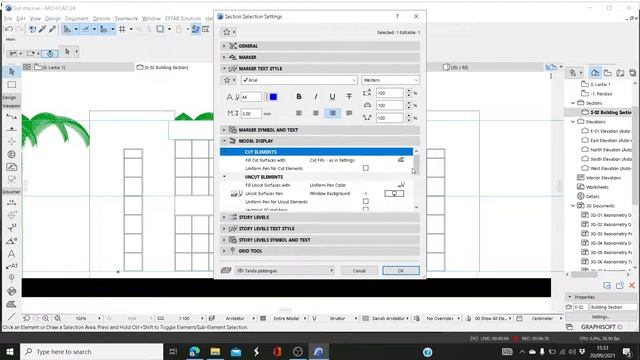This screenshot has height=360, width=640.
Task: Open the Document menu
Action: tap(76, 19)
